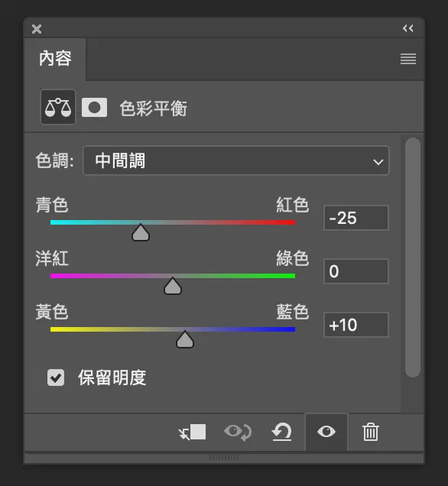Click the Color Balance adjustment scales icon
Image resolution: width=448 pixels, height=486 pixels.
(58, 107)
